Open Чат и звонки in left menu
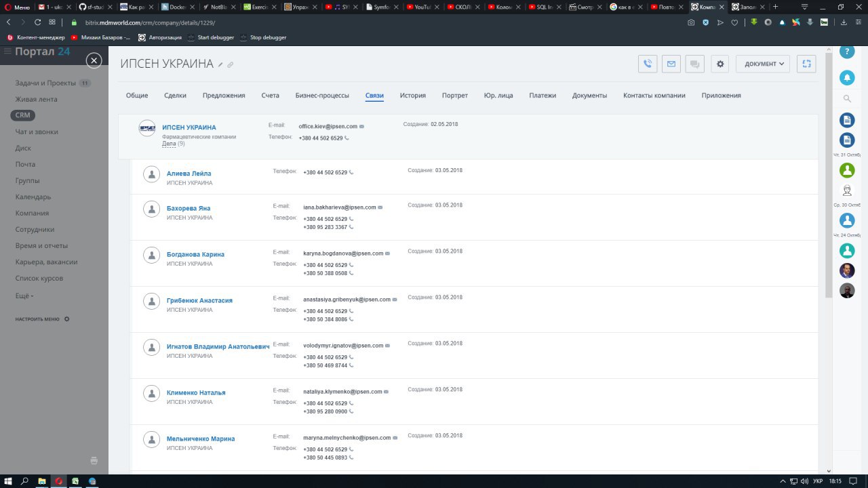868x488 pixels. 37,131
